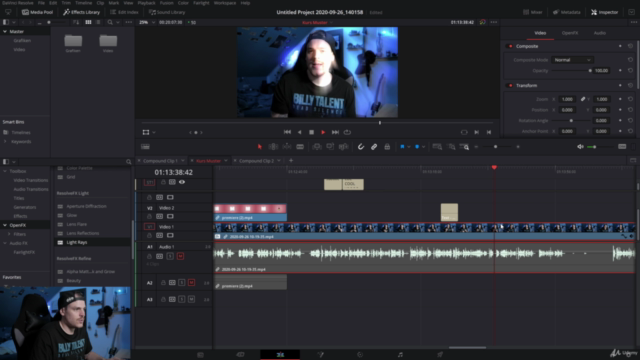Play timeline in reverse

pyautogui.click(x=300, y=132)
